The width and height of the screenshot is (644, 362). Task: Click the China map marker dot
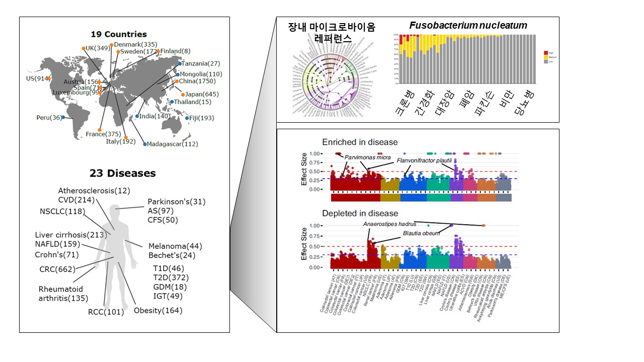(x=177, y=81)
